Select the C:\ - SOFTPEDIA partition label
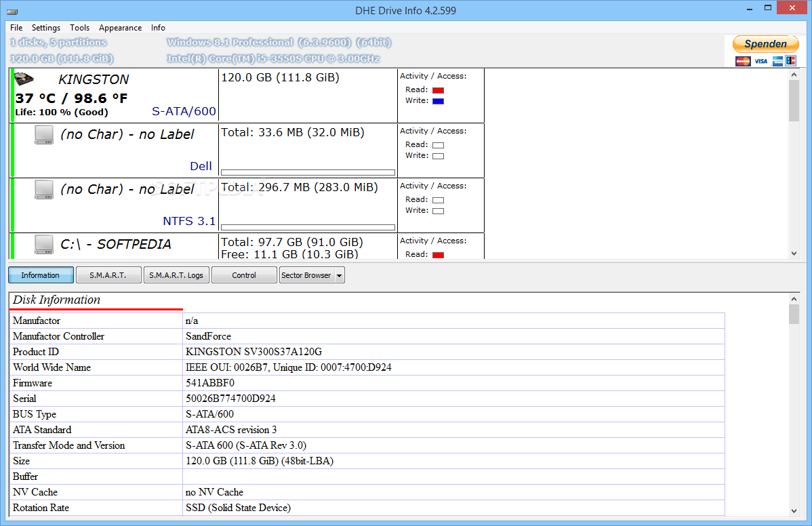The width and height of the screenshot is (812, 526). 115,245
